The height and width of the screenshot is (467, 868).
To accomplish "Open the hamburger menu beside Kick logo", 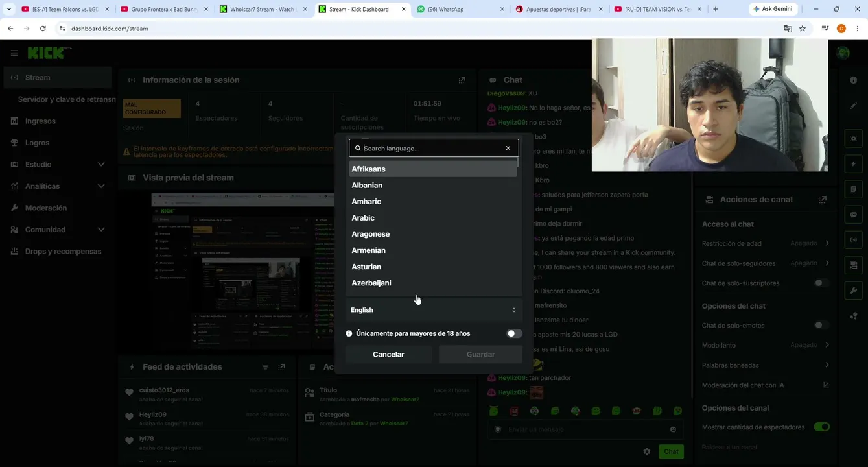I will (x=14, y=53).
